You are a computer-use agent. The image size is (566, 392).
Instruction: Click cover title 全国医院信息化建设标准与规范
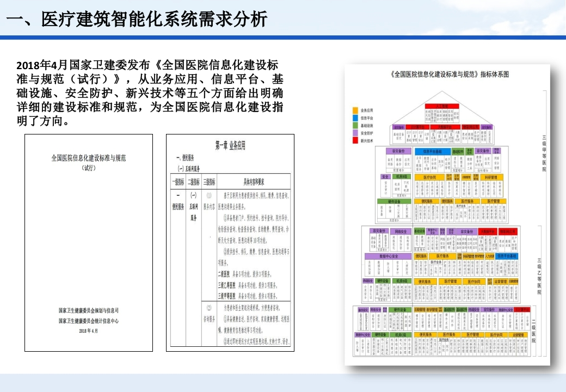pyautogui.click(x=89, y=158)
